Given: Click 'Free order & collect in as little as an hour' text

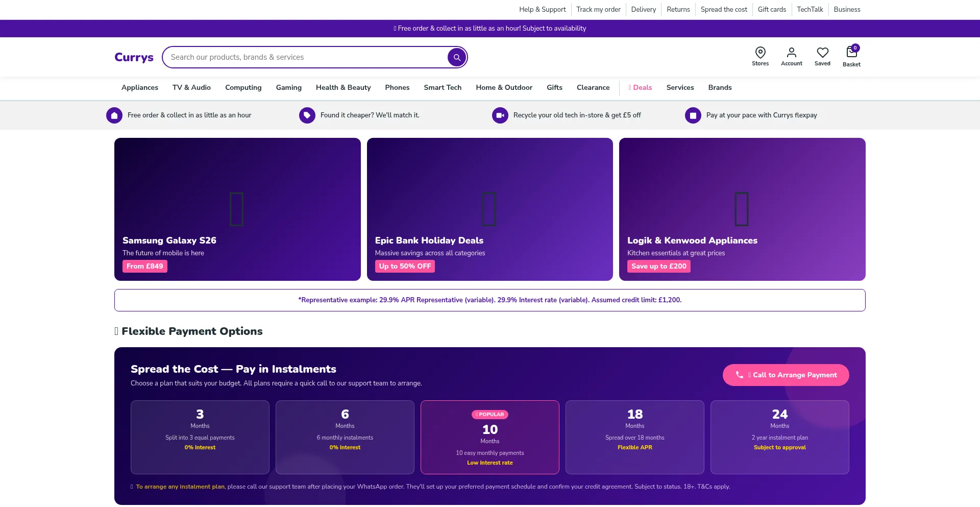Looking at the screenshot, I should [189, 115].
